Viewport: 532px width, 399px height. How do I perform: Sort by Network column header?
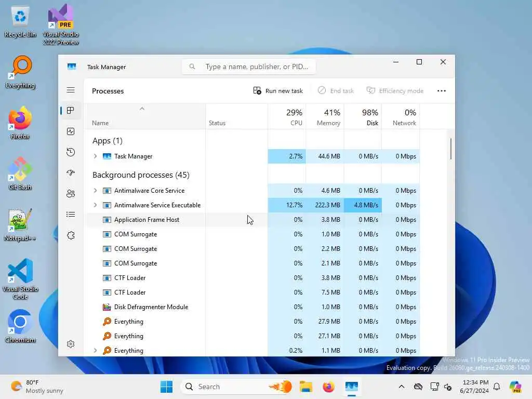click(401, 116)
